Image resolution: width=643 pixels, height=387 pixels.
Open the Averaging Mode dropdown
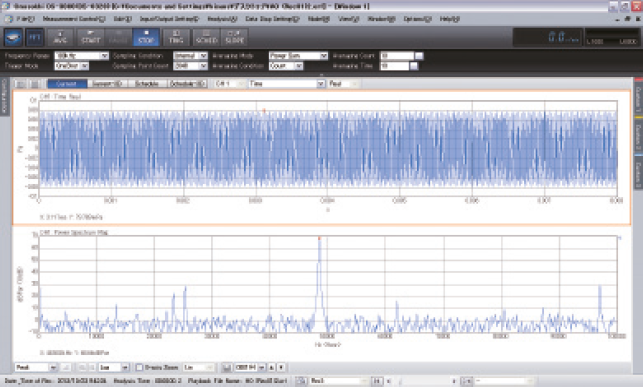pos(298,56)
